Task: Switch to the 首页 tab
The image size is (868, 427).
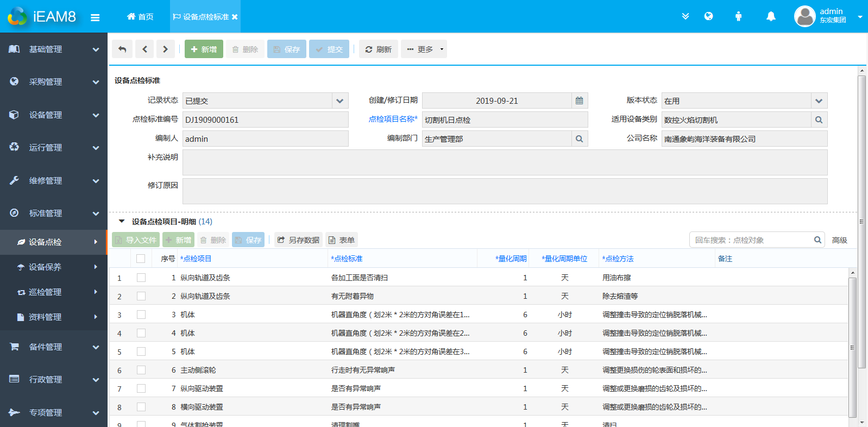Action: click(x=140, y=17)
